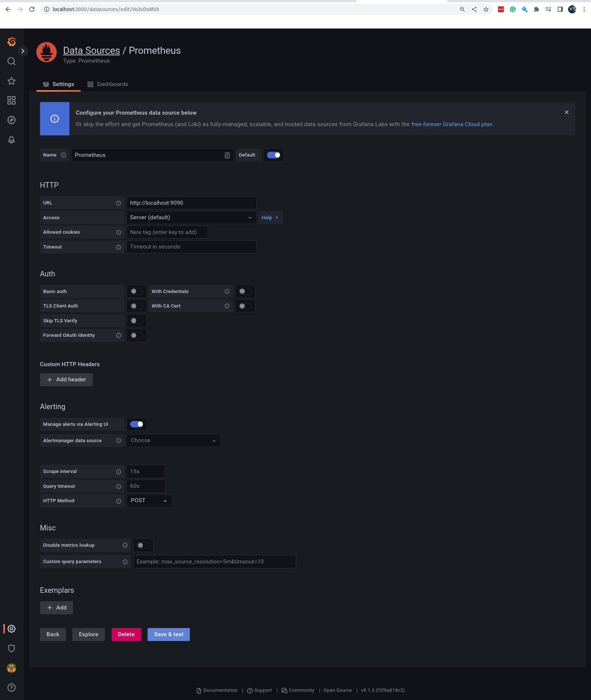Screen dimensions: 591x700
Task: Open the search dashboards icon
Action: point(11,61)
